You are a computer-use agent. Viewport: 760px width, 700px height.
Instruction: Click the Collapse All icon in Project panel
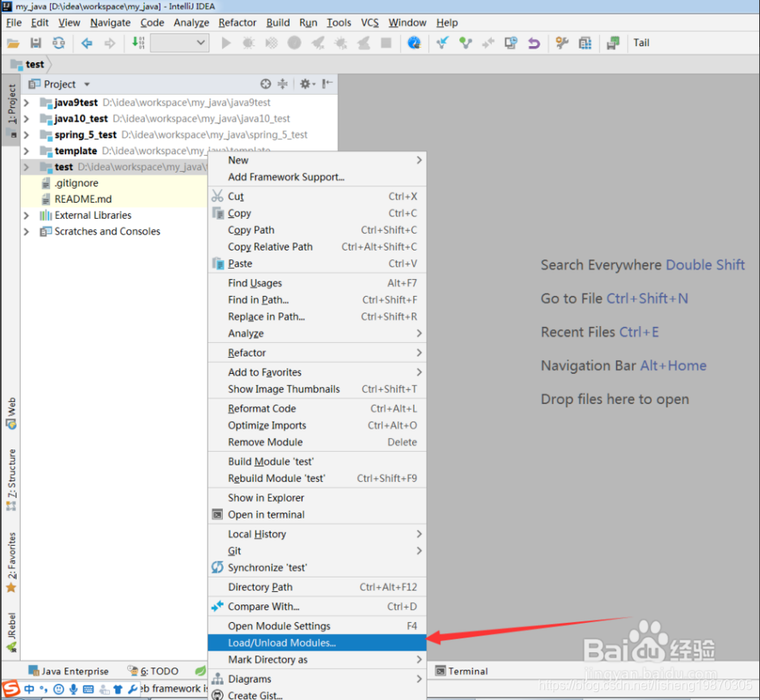tap(283, 84)
